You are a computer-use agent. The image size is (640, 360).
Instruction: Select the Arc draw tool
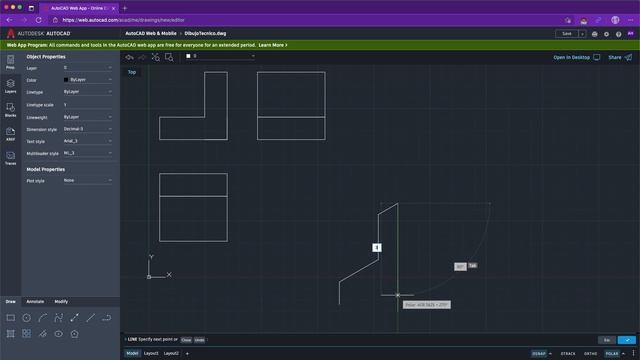click(42, 318)
